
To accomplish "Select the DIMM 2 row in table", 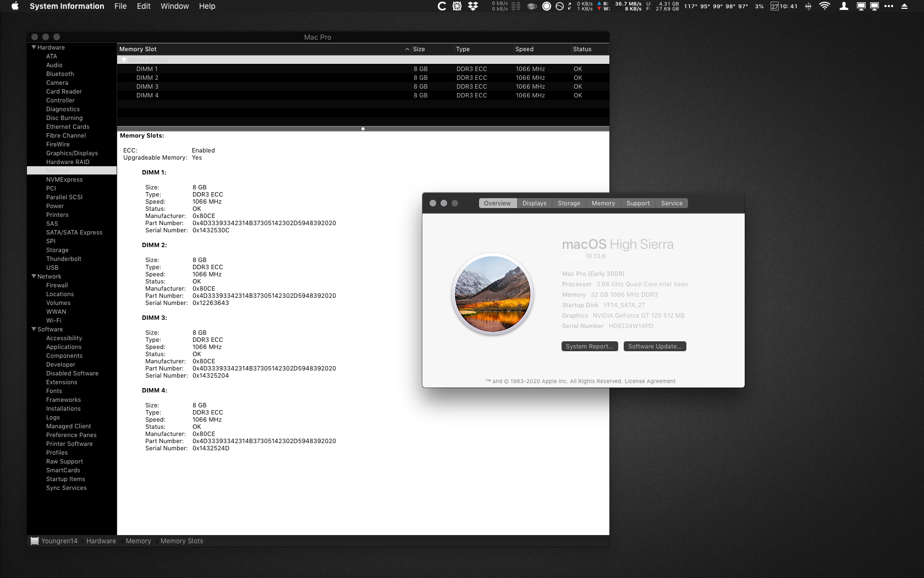I will (x=363, y=78).
